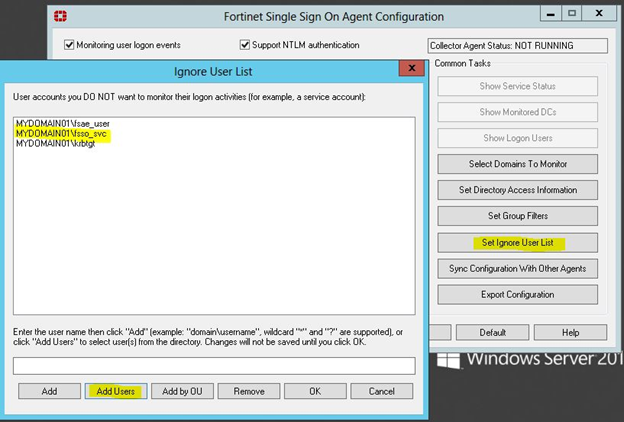Viewport: 624px width, 422px height.
Task: Close the Fortinet configuration window
Action: (599, 14)
